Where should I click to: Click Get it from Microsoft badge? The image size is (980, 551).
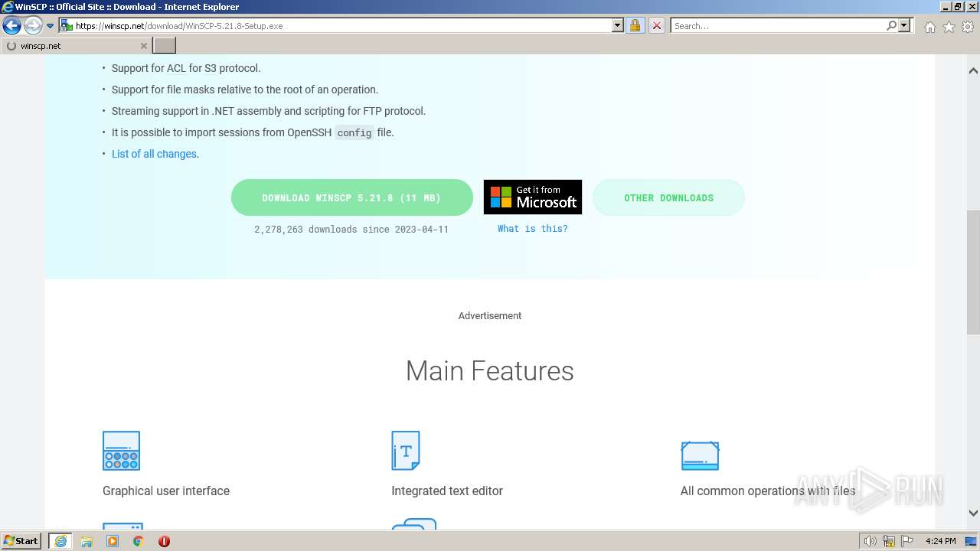[533, 197]
